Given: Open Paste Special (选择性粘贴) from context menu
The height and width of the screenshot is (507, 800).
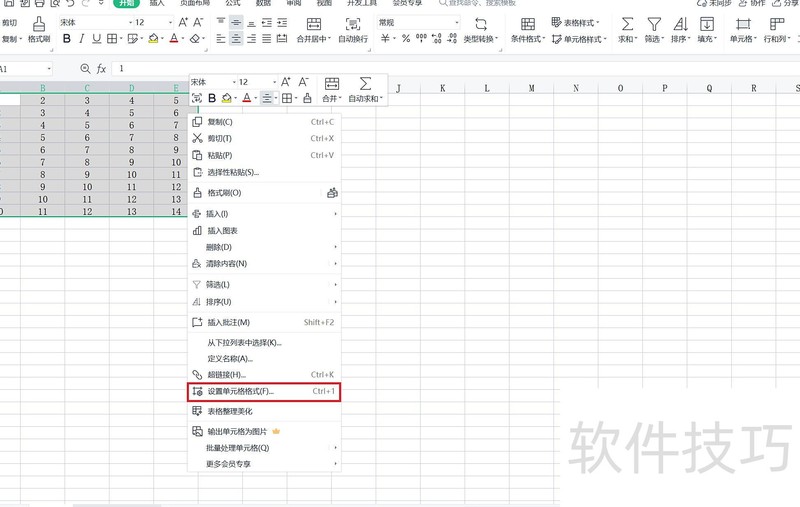Looking at the screenshot, I should click(x=264, y=172).
